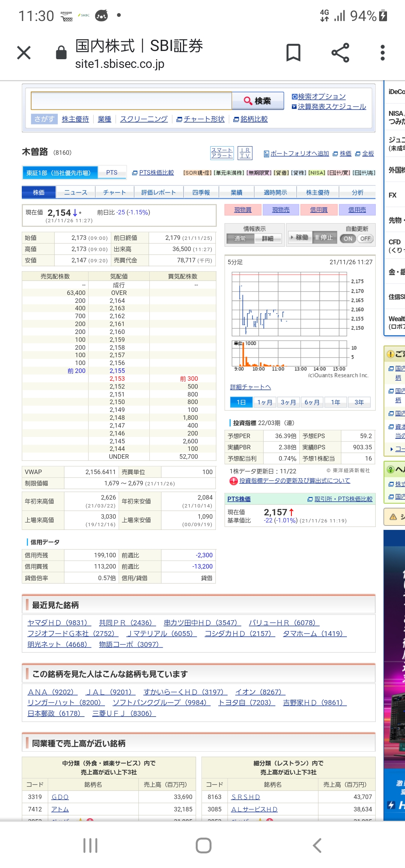This screenshot has width=405, height=868.
Task: Close the browser tab with X icon
Action: point(24,52)
